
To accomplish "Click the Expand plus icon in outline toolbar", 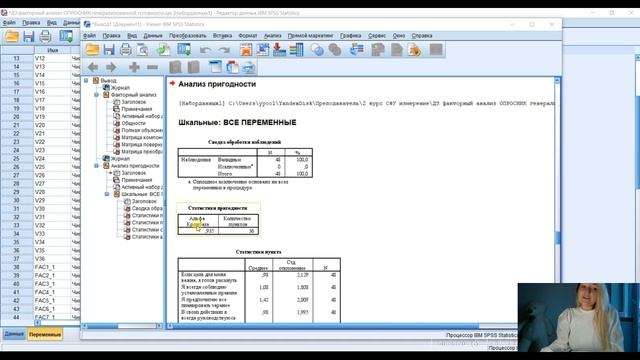I will click(x=134, y=67).
